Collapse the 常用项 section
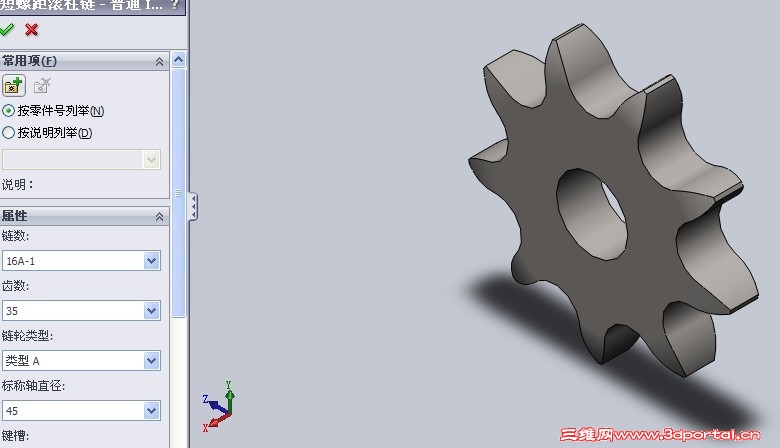 coord(159,62)
